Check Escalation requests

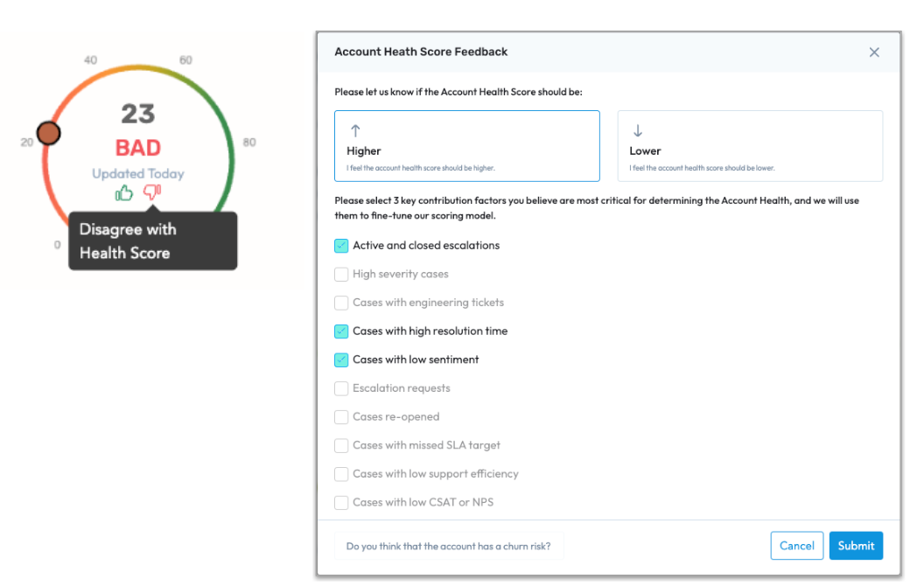(341, 388)
